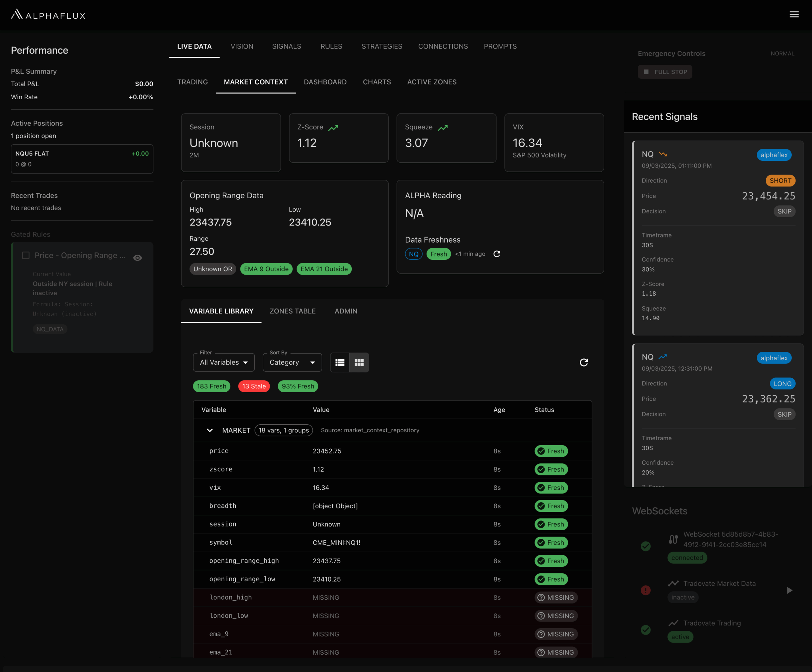This screenshot has height=672, width=812.
Task: Switch to the SIGNALS tab
Action: [x=286, y=46]
